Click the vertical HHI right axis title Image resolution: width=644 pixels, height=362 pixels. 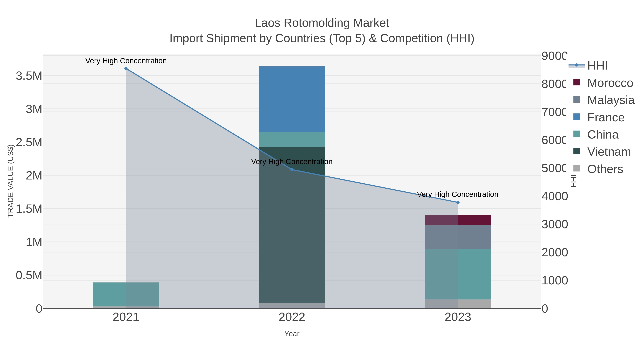[574, 181]
